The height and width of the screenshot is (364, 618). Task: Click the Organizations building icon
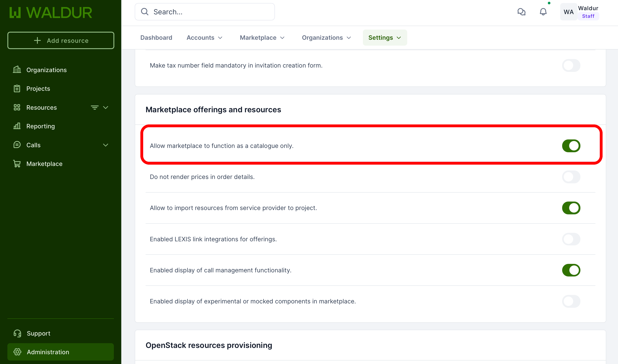[17, 70]
